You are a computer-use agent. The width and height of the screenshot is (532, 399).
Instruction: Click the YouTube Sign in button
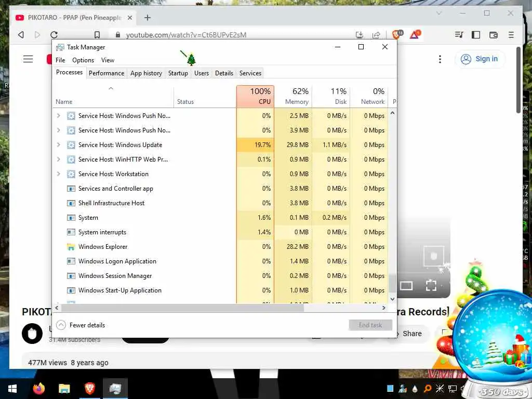coord(480,59)
